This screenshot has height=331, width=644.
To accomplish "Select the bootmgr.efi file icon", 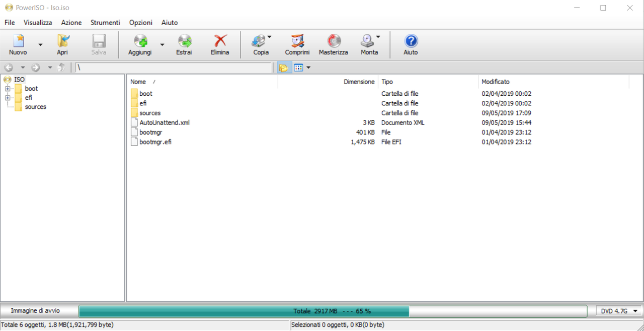I will pos(134,142).
